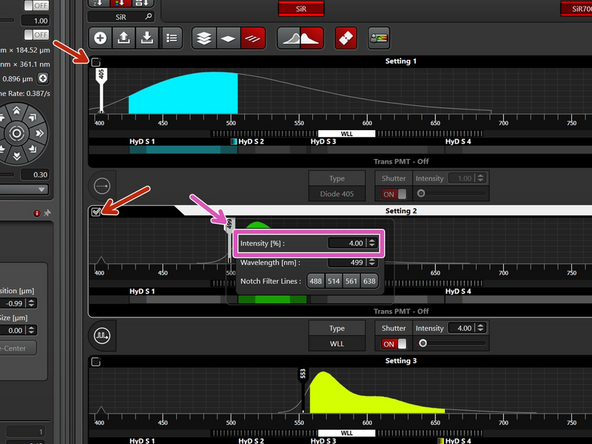The height and width of the screenshot is (444, 592).
Task: Select the red line-by-line mode icon
Action: coord(253,38)
